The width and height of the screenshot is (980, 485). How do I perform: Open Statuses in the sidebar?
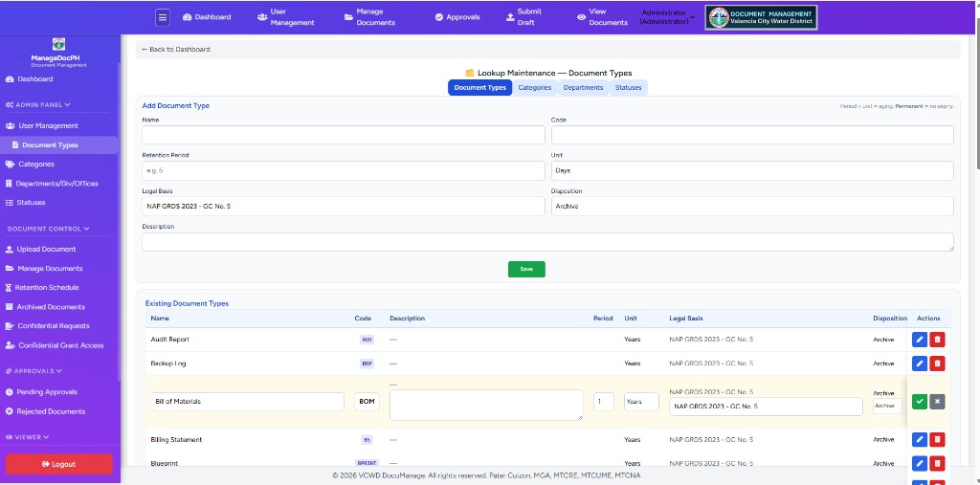point(26,203)
